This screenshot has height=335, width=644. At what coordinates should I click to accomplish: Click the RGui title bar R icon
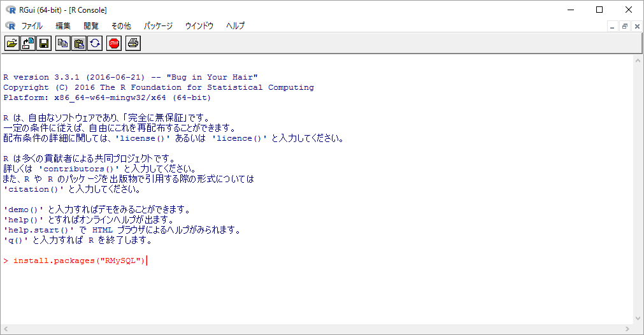[11, 10]
